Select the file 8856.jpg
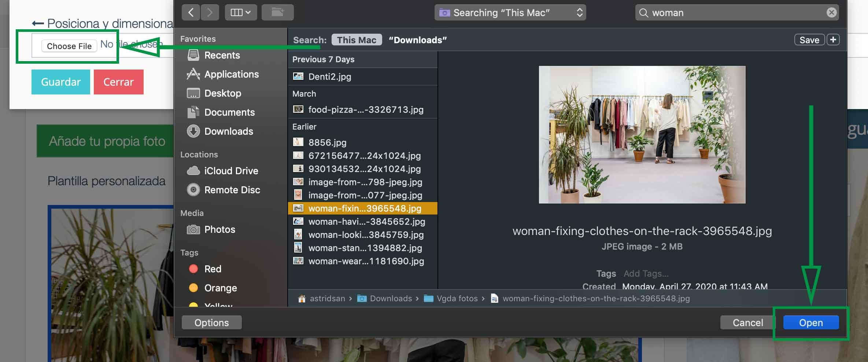Image resolution: width=868 pixels, height=362 pixels. coord(363,142)
